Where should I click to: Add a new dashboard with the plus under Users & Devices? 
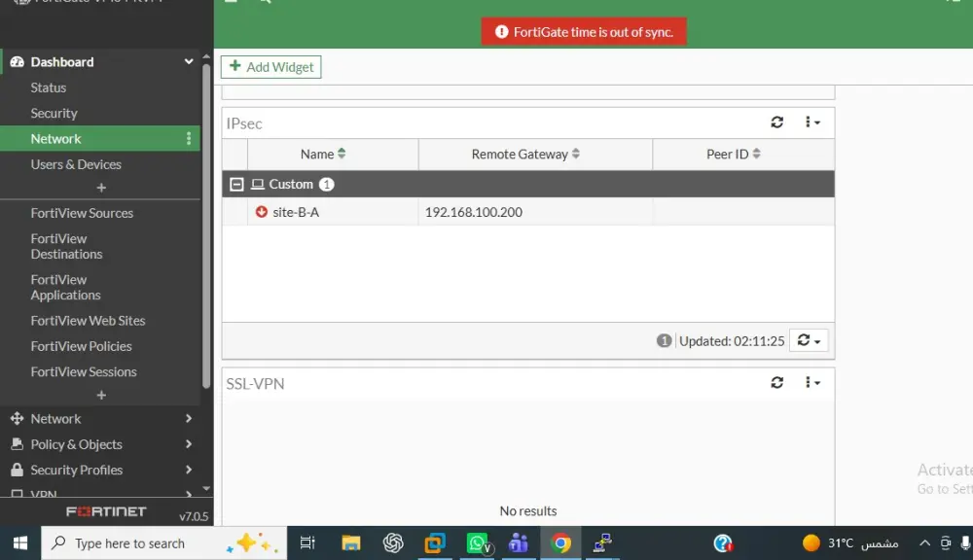click(x=101, y=188)
